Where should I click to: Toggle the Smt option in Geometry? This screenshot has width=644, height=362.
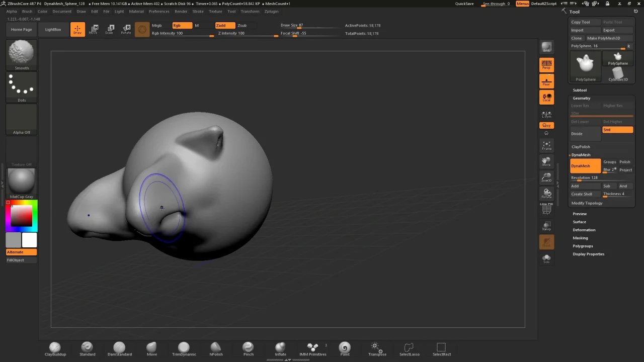click(617, 130)
